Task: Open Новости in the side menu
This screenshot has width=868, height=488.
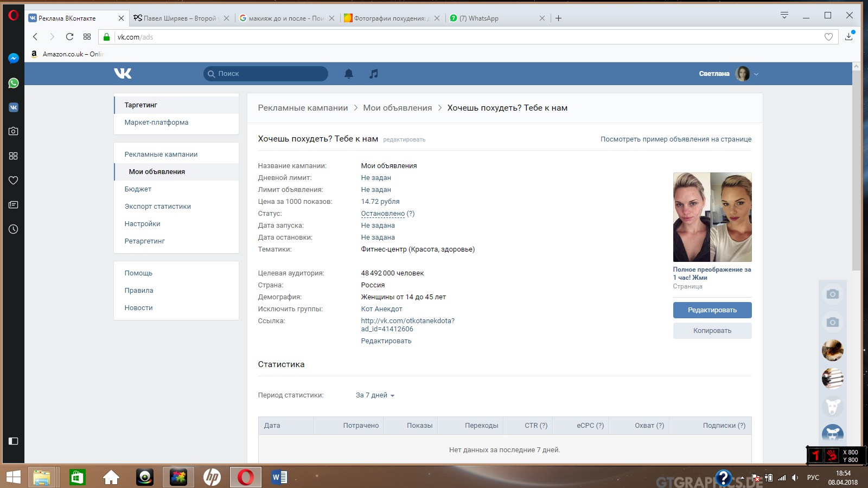Action: coord(176,308)
